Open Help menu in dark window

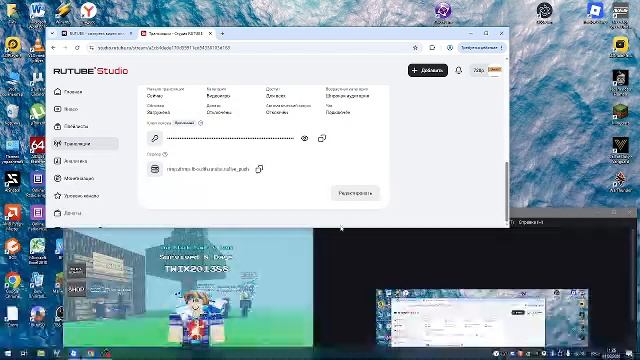pos(531,222)
